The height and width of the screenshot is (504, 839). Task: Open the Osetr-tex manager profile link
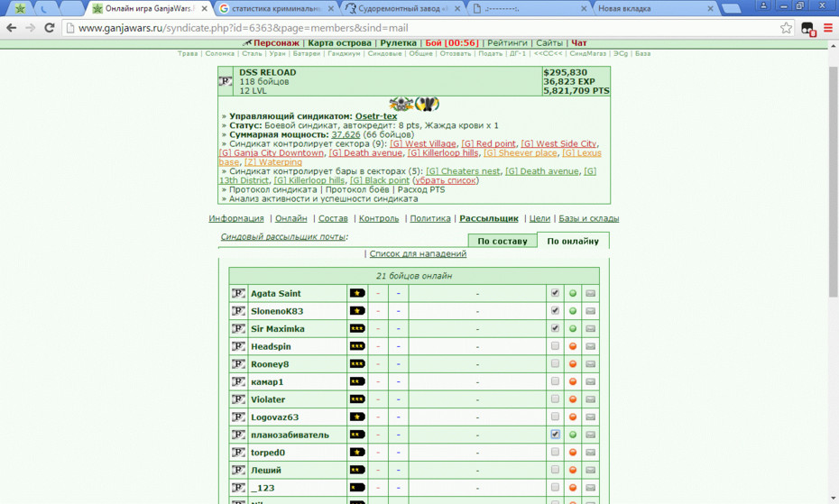coord(376,116)
